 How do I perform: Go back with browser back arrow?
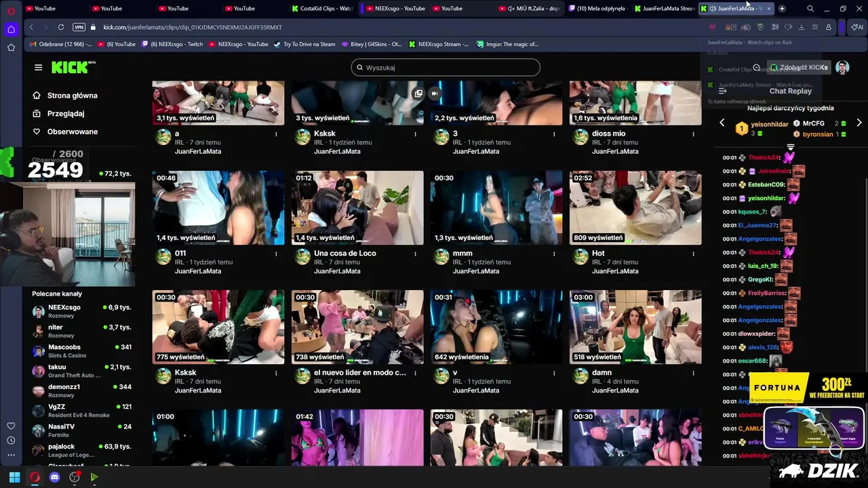pos(31,27)
